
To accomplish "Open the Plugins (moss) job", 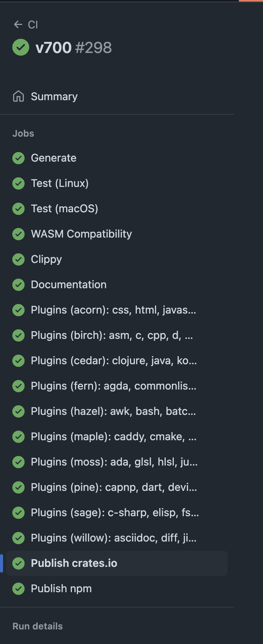I will (x=114, y=462).
